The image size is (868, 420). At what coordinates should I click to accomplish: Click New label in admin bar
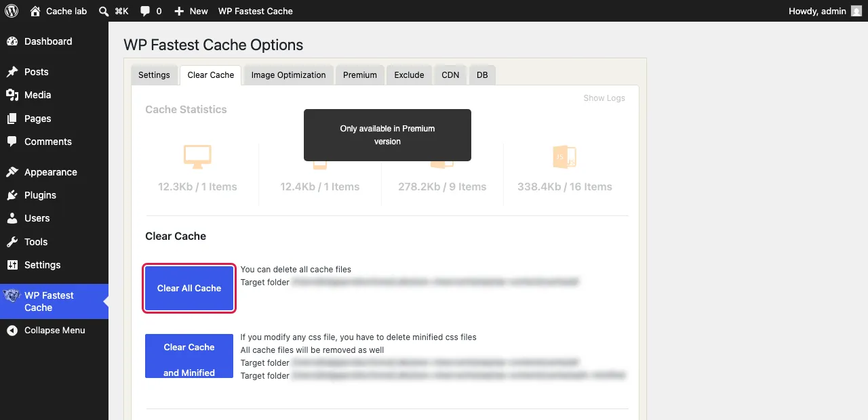(x=199, y=11)
